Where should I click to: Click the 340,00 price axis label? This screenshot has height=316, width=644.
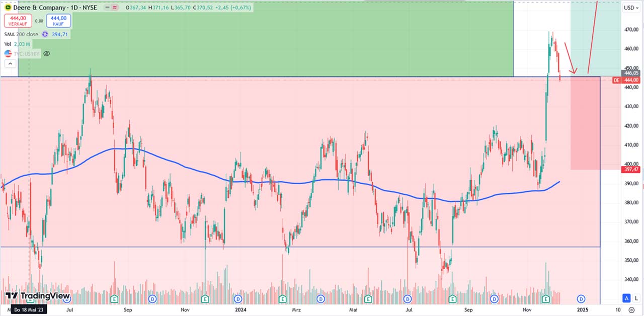[x=632, y=279]
